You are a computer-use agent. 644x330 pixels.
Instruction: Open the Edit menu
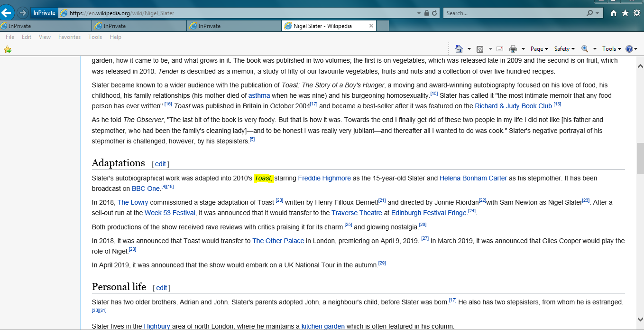(27, 37)
